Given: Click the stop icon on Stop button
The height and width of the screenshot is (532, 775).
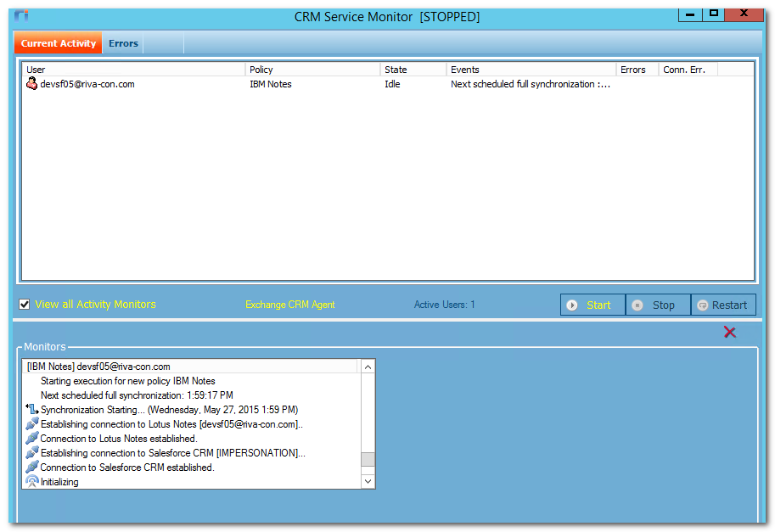Looking at the screenshot, I should tap(637, 305).
